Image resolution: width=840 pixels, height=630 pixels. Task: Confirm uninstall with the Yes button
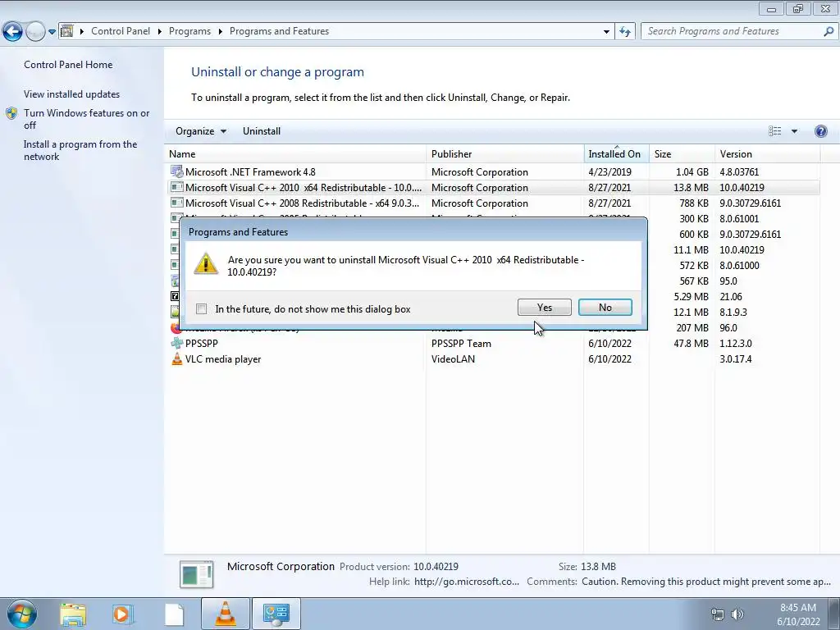545,308
